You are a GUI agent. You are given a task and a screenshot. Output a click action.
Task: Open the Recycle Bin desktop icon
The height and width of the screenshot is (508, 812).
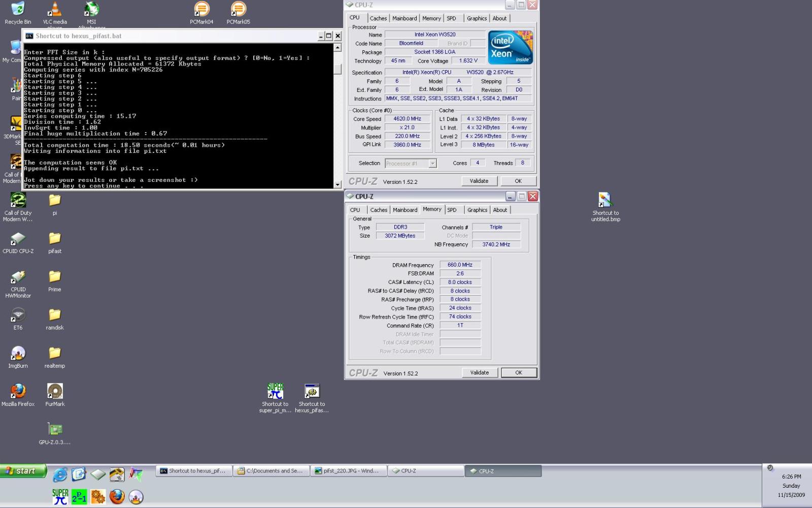(18, 13)
